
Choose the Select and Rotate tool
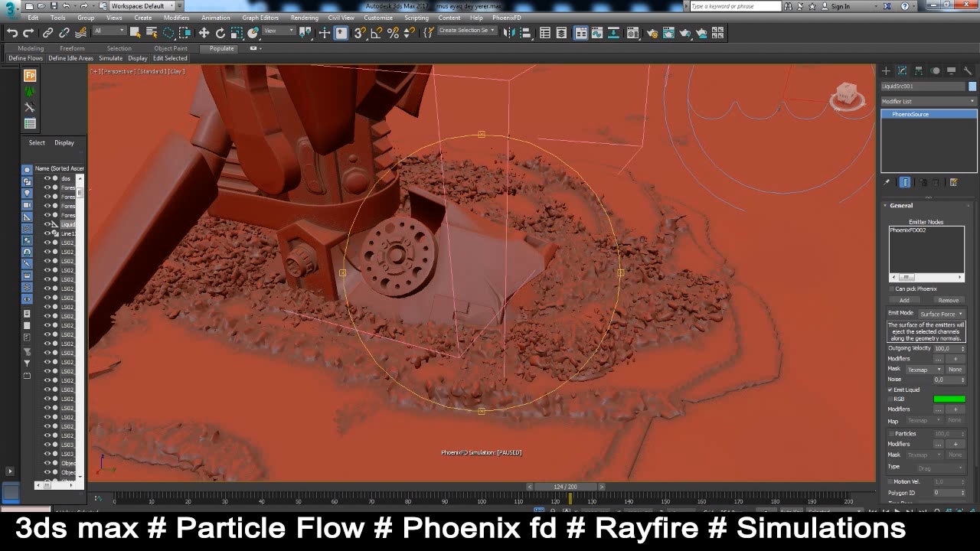(220, 33)
